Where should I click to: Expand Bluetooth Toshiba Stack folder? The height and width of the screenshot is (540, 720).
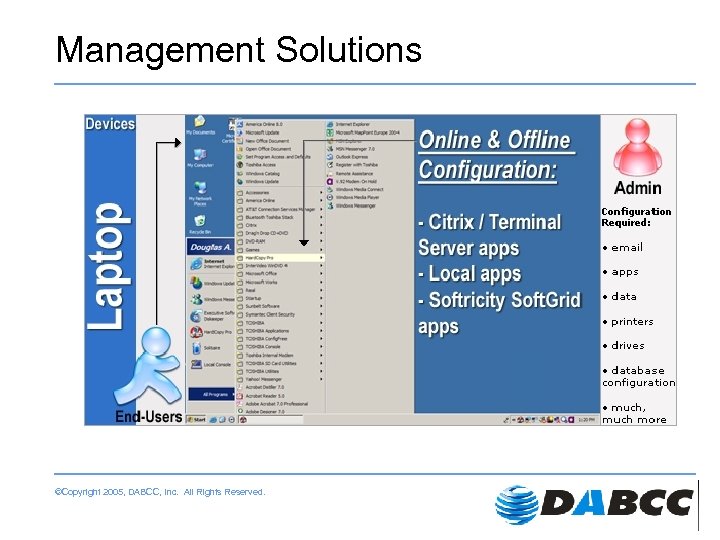pos(280,217)
